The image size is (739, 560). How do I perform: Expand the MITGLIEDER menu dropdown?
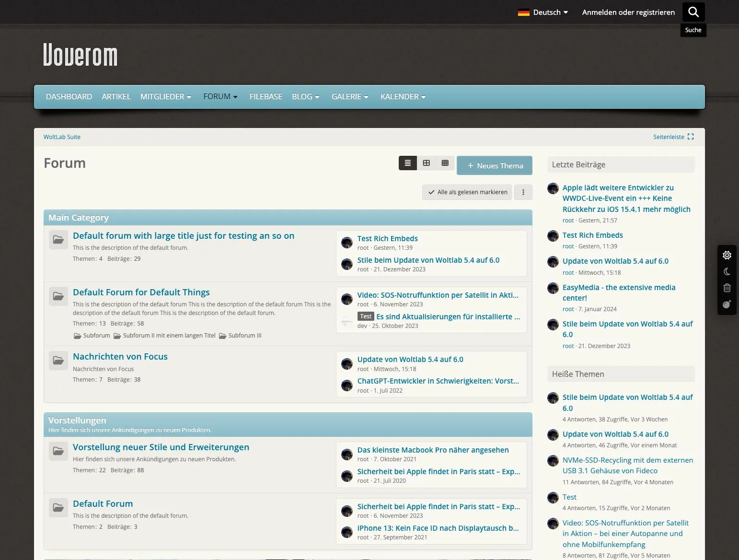pyautogui.click(x=165, y=97)
